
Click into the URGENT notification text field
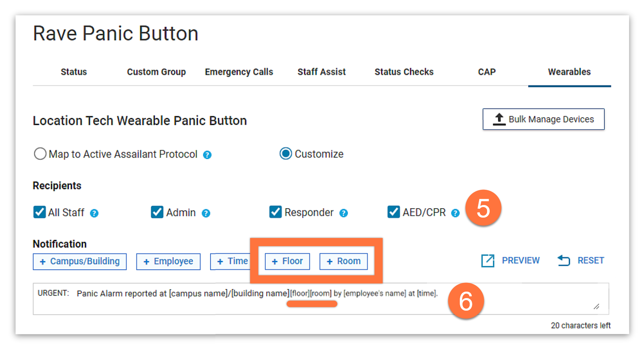321,299
